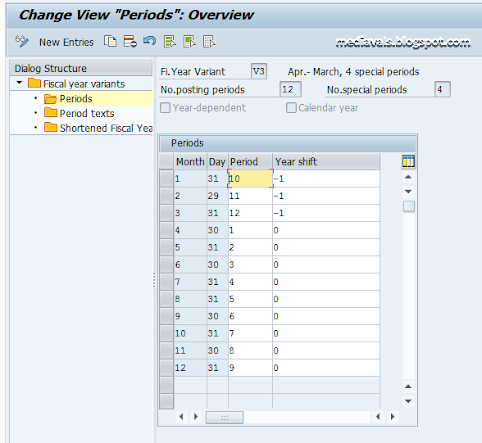The height and width of the screenshot is (443, 482).
Task: Open Shortened Fiscal Year folder
Action: (98, 128)
